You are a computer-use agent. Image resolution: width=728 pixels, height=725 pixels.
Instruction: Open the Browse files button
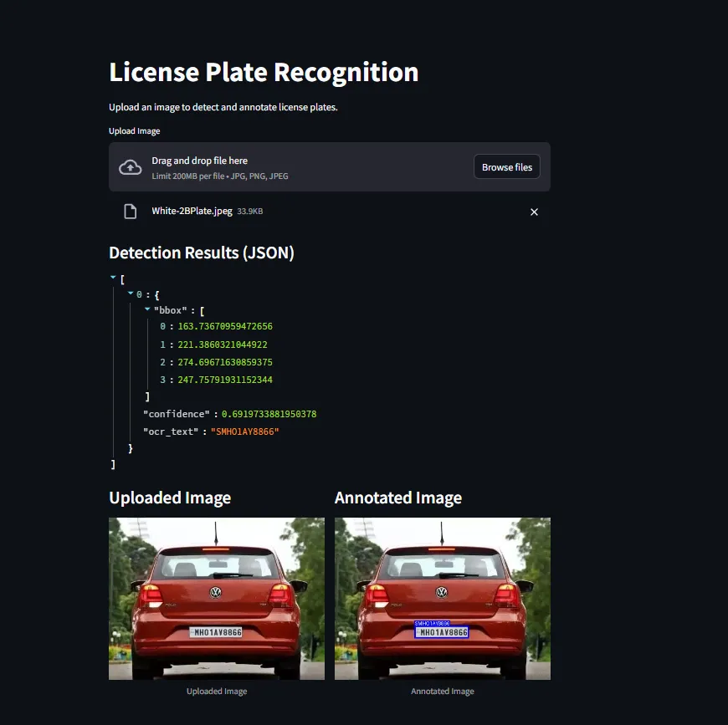click(506, 167)
